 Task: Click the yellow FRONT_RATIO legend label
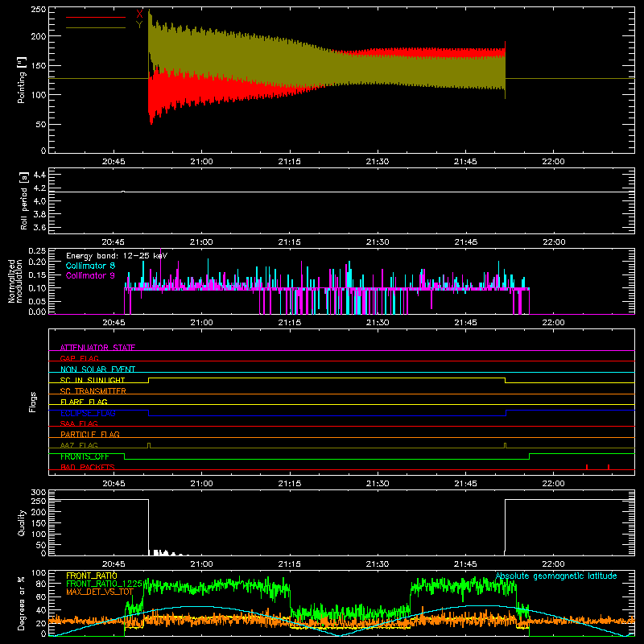[92, 576]
